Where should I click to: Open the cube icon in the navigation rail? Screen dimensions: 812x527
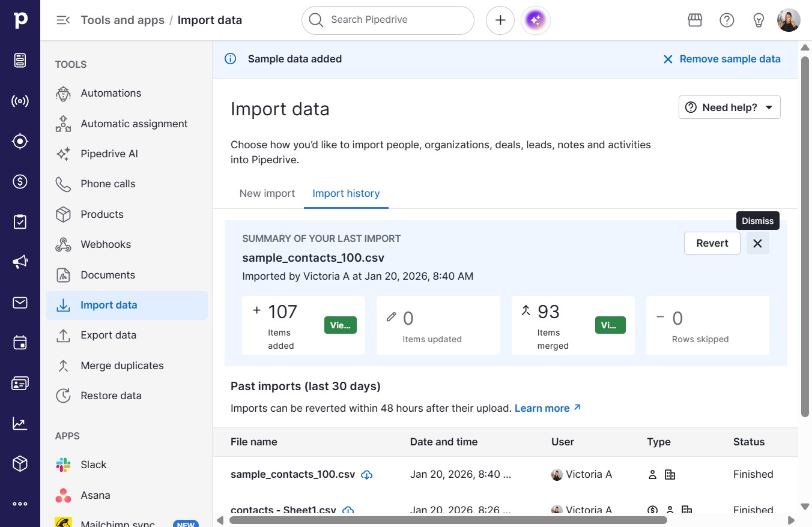pos(20,463)
